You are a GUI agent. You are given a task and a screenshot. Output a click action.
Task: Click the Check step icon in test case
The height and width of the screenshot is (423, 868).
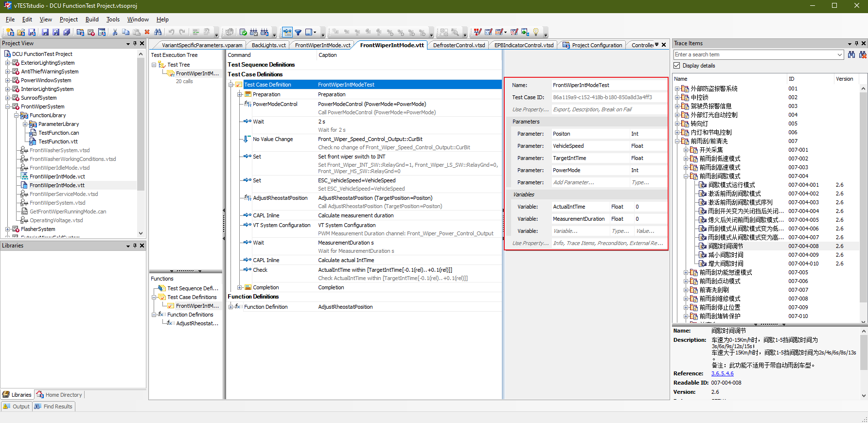pyautogui.click(x=248, y=270)
